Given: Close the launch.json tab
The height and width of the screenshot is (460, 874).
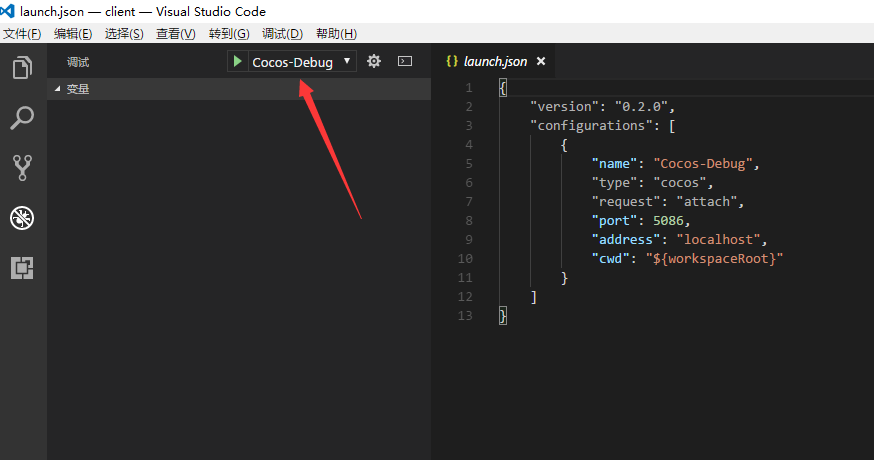Looking at the screenshot, I should click(x=541, y=61).
